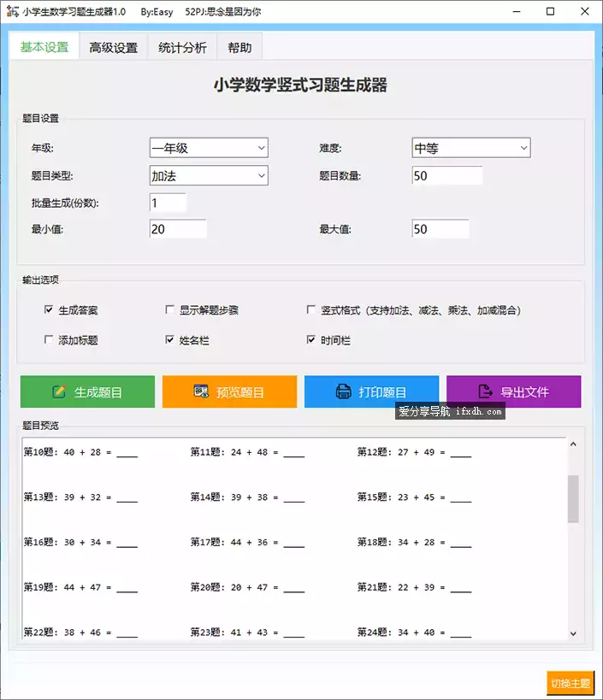This screenshot has width=603, height=700.
Task: Uncheck the 时间栏 checkbox
Action: [310, 339]
